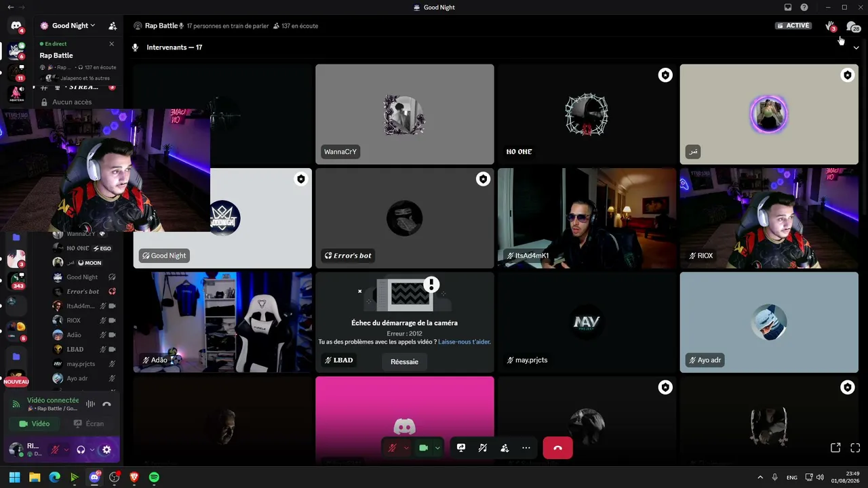This screenshot has width=868, height=488.
Task: Dismiss the En direct Rap Battle card
Action: pyautogui.click(x=111, y=44)
